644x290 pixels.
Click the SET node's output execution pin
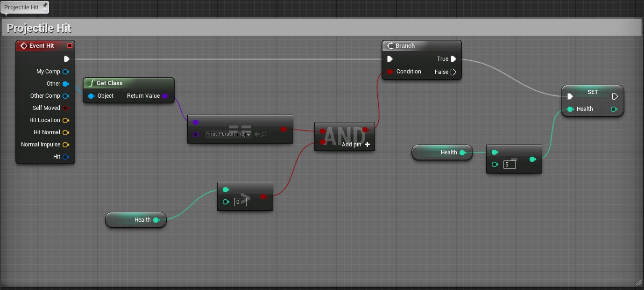tap(615, 96)
